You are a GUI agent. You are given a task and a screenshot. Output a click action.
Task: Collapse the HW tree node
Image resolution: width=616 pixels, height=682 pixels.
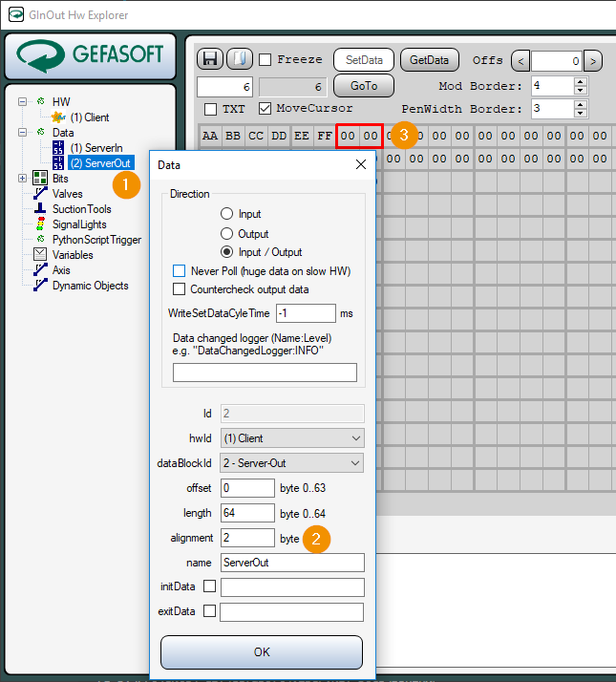22,101
